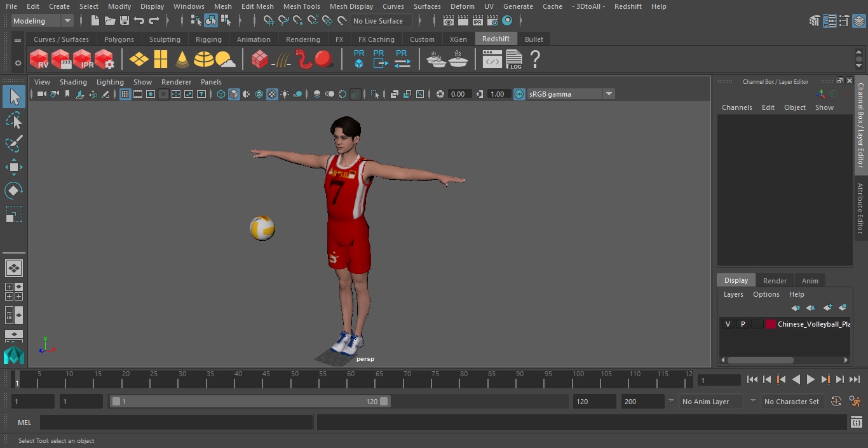This screenshot has width=868, height=448.
Task: Launch Redshift IPR render icon
Action: point(83,59)
